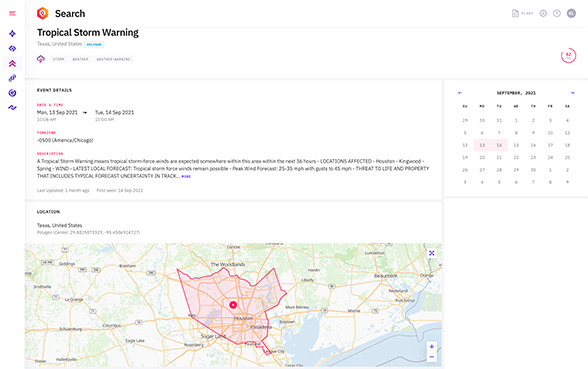
Task: Click the end date Tue, 14 Sep 2021
Action: click(x=114, y=112)
